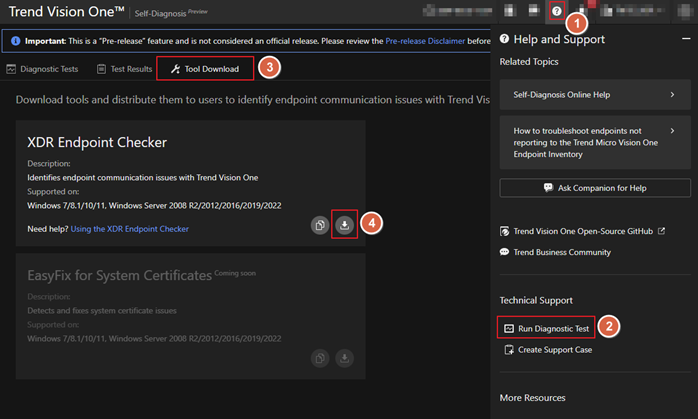Download the XDR Endpoint Checker tool
The image size is (698, 419).
[x=344, y=225]
